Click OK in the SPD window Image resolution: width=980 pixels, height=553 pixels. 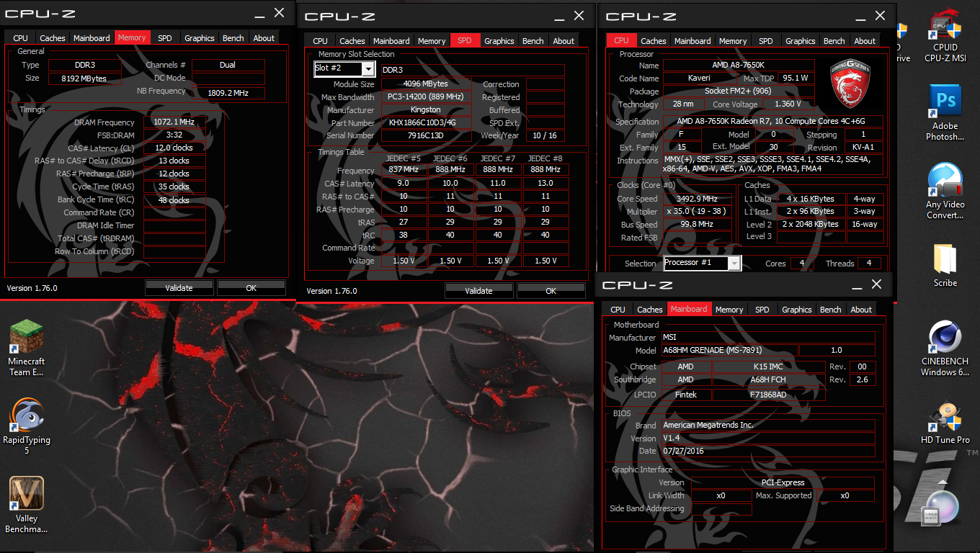551,291
